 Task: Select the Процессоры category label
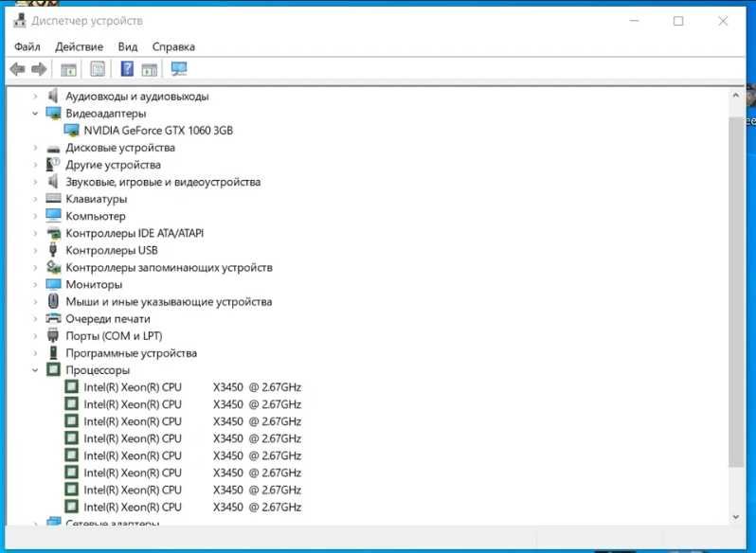click(x=98, y=370)
